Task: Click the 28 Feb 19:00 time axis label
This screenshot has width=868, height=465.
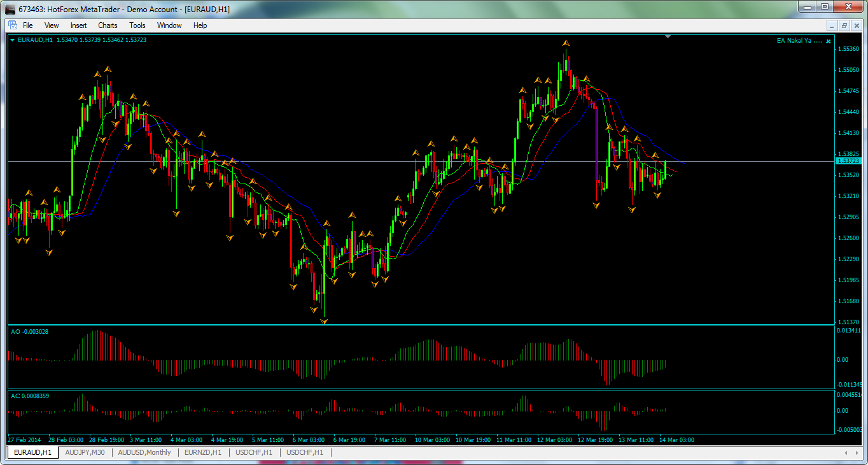Action: pos(106,440)
